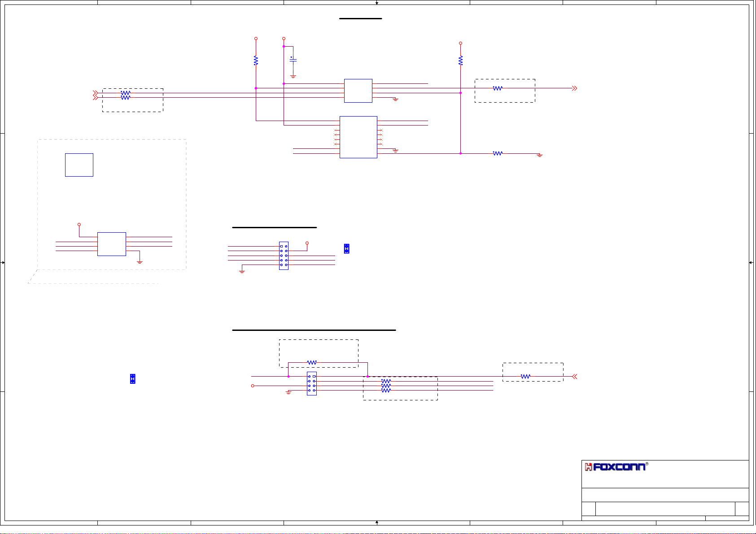Select the polarized capacitor symbol at top
This screenshot has width=756, height=534.
coord(293,60)
